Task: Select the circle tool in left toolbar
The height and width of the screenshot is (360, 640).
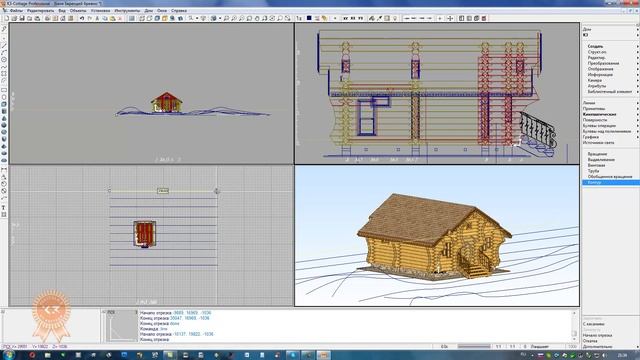Action: [4, 60]
